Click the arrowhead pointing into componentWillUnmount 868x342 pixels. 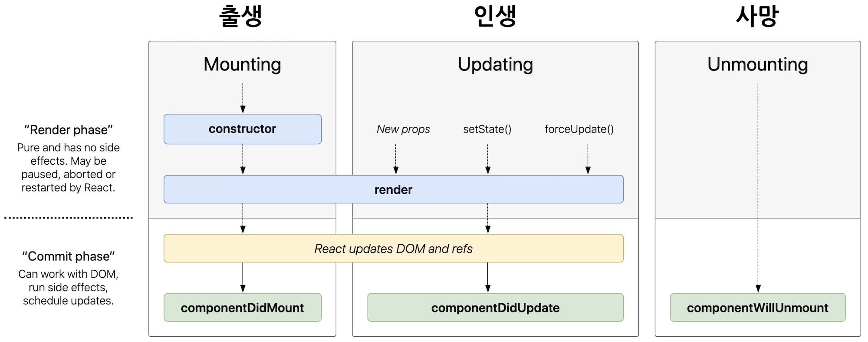[758, 289]
